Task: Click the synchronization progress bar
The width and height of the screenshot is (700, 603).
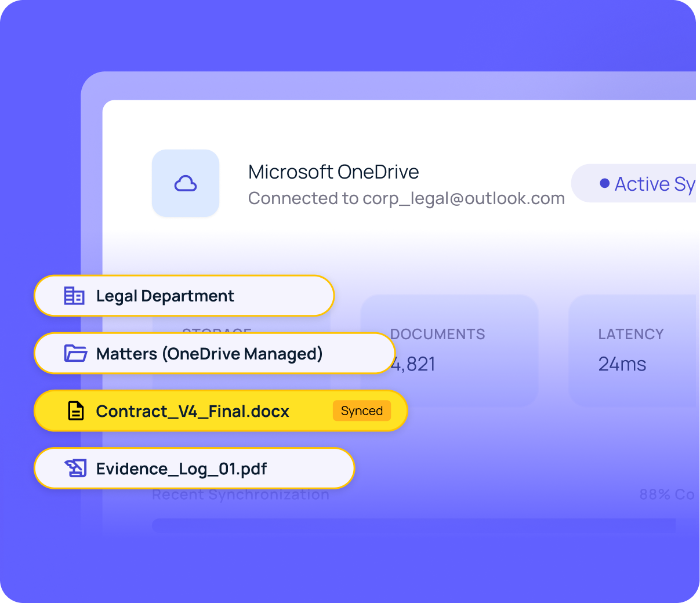Action: (x=414, y=525)
